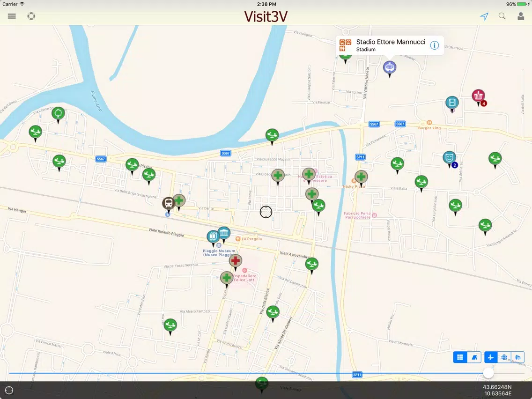Screen dimensions: 532x399
Task: Tap the 43.66248N coordinates readout
Action: (497, 387)
